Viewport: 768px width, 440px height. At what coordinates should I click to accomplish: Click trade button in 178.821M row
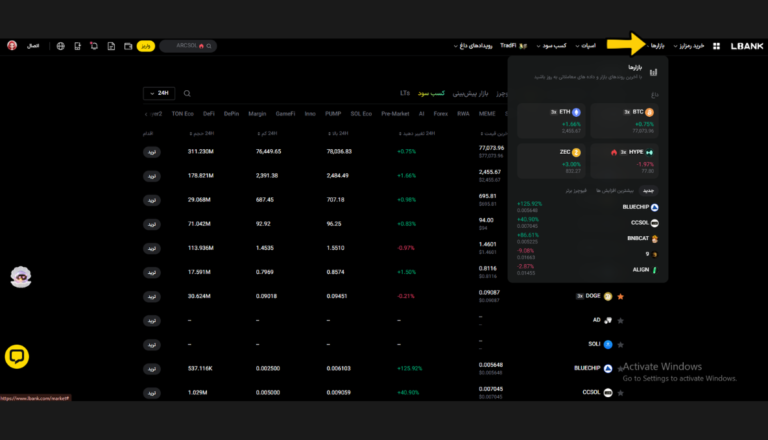pyautogui.click(x=152, y=176)
